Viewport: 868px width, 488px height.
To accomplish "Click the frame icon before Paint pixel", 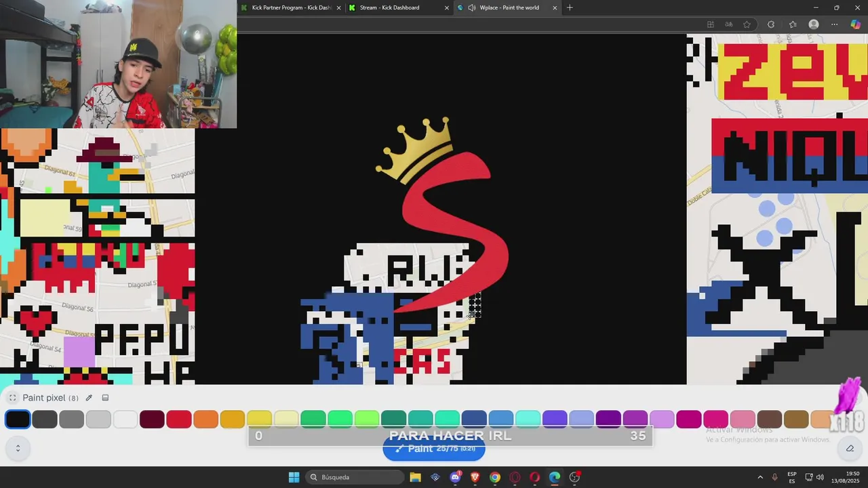I will [x=12, y=398].
